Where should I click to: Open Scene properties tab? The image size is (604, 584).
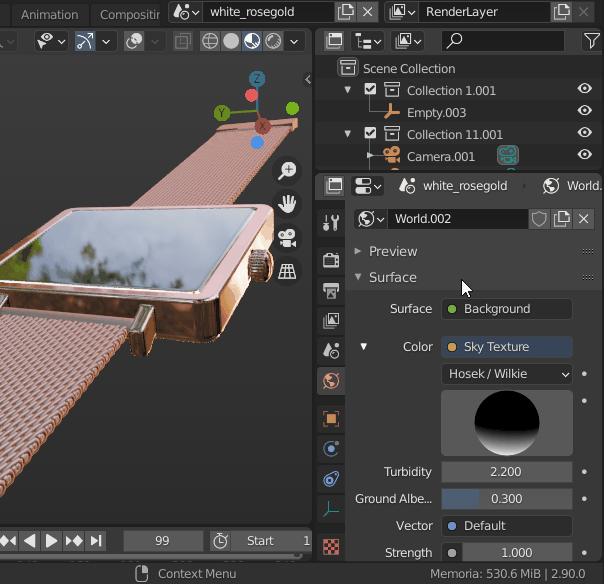[331, 351]
